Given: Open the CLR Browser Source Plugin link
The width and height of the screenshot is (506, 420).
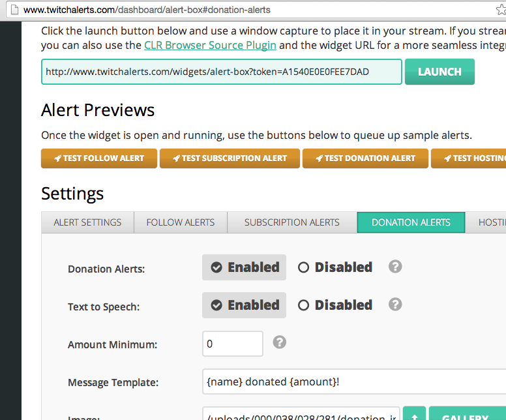Looking at the screenshot, I should click(x=210, y=45).
